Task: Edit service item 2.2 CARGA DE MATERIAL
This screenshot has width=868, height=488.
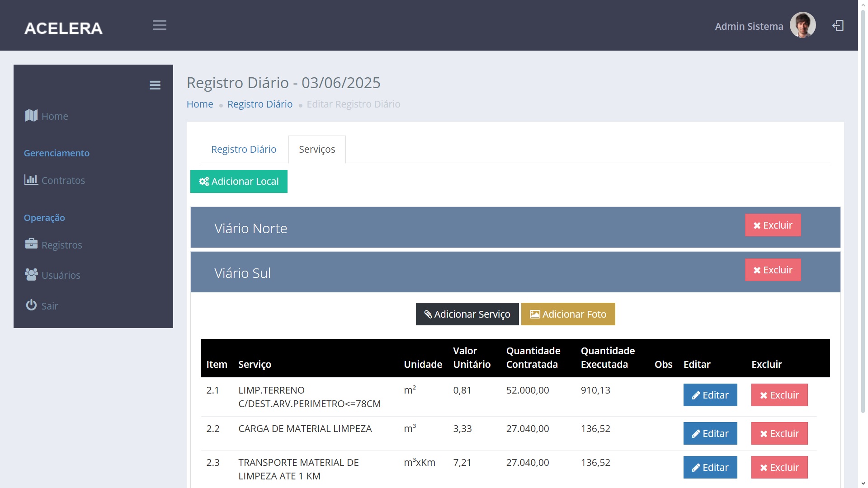Action: tap(710, 433)
